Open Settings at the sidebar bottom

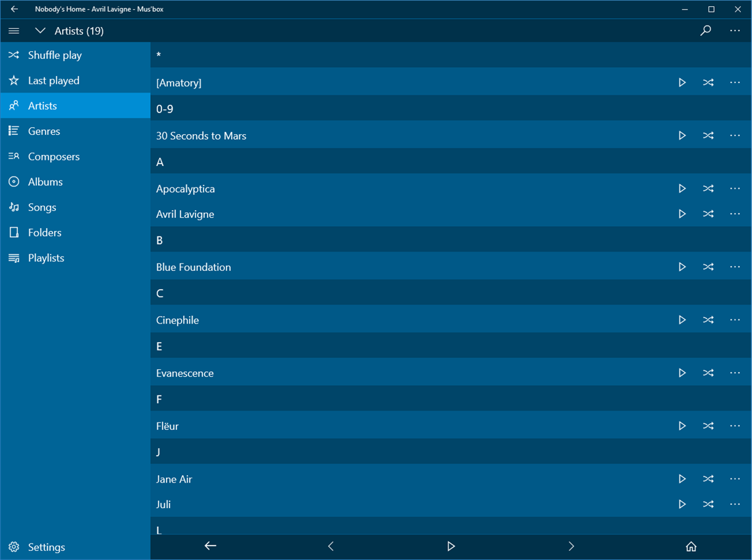[75, 547]
